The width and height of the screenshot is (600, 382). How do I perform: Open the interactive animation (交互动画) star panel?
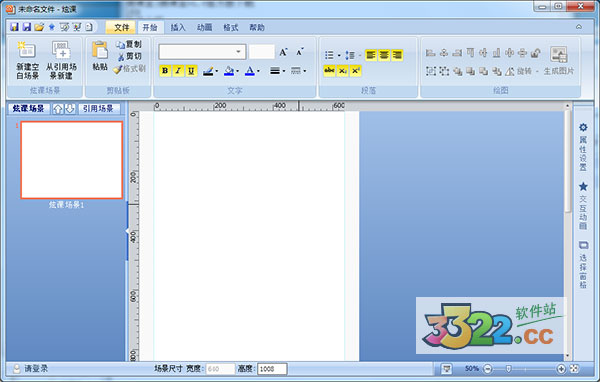tap(583, 206)
